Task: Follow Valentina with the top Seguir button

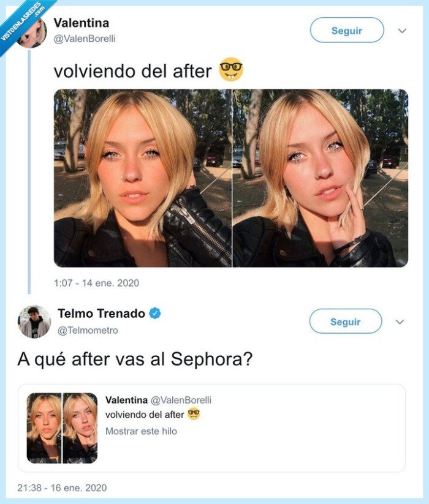Action: [x=346, y=29]
